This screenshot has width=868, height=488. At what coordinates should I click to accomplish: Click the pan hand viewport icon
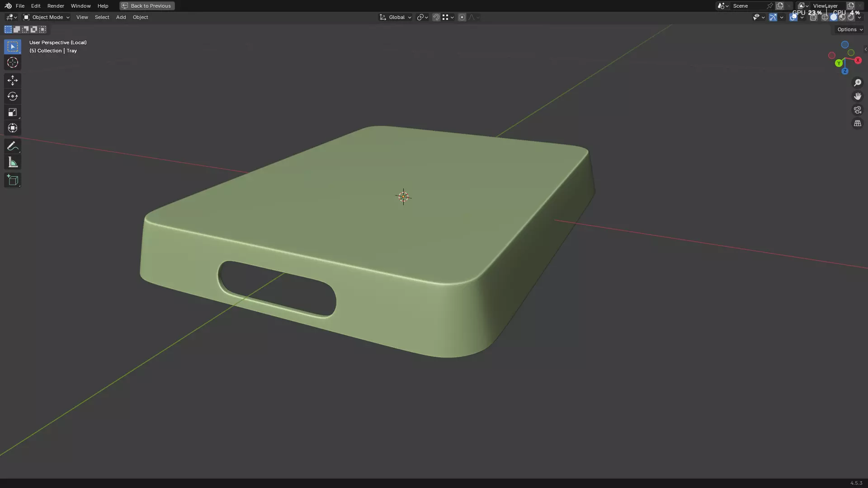click(858, 96)
